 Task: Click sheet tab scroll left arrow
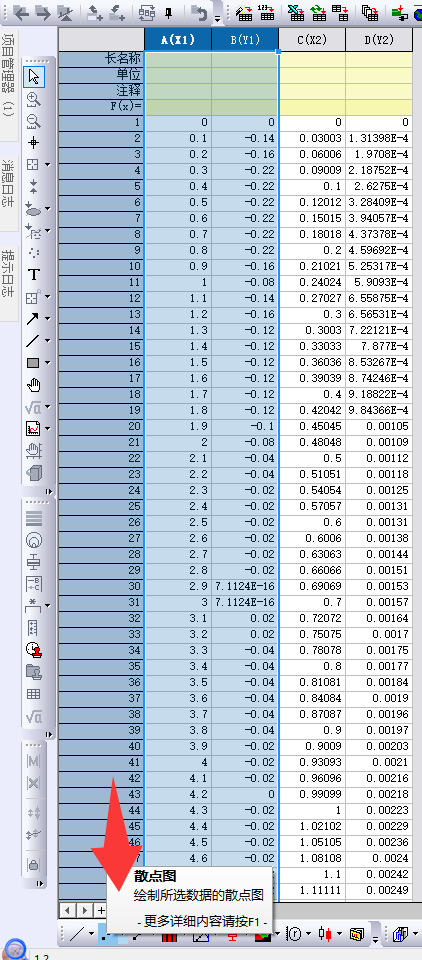point(66,910)
